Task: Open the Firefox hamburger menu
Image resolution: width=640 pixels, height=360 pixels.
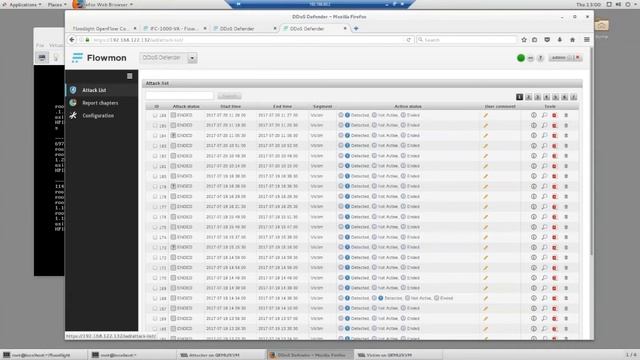Action: tap(587, 40)
